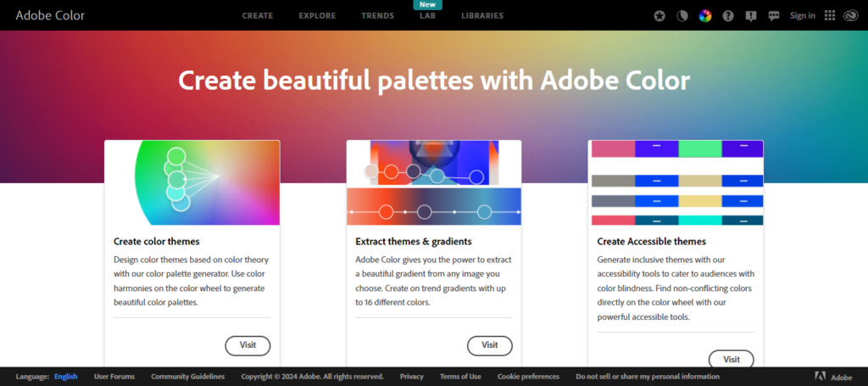Image resolution: width=868 pixels, height=386 pixels.
Task: Switch to the EXPLORE tab
Action: pos(317,15)
